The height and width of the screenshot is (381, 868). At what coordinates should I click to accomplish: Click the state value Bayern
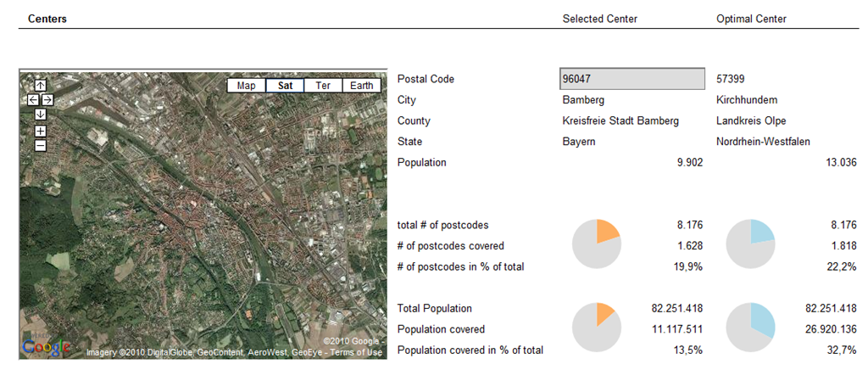click(579, 143)
